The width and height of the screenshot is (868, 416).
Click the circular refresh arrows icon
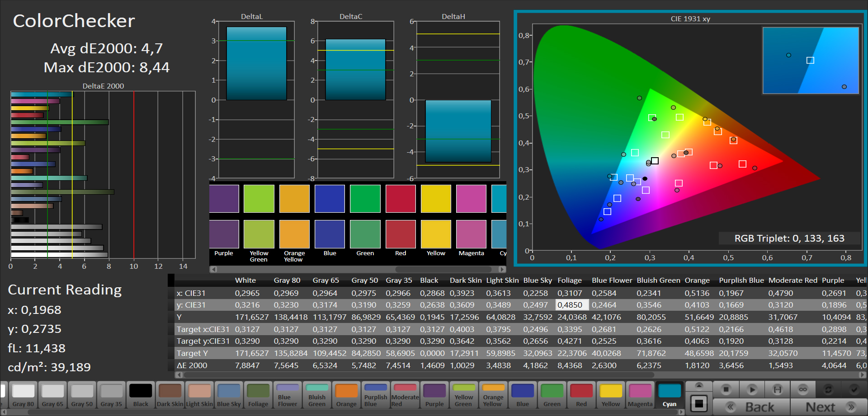(828, 389)
